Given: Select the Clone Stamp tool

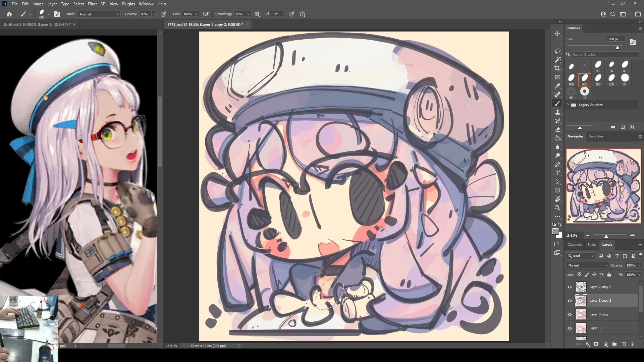Looking at the screenshot, I should [557, 112].
